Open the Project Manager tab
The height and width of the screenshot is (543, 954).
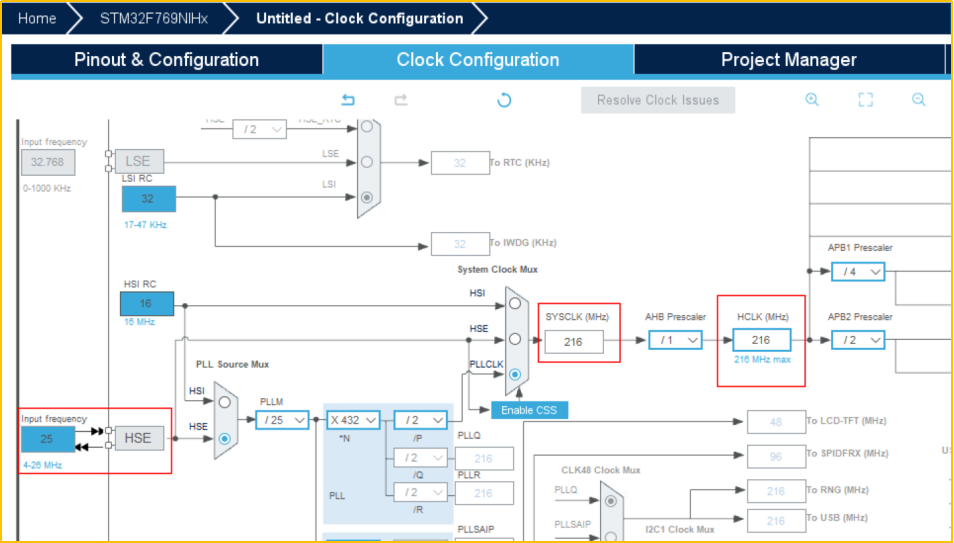coord(788,60)
